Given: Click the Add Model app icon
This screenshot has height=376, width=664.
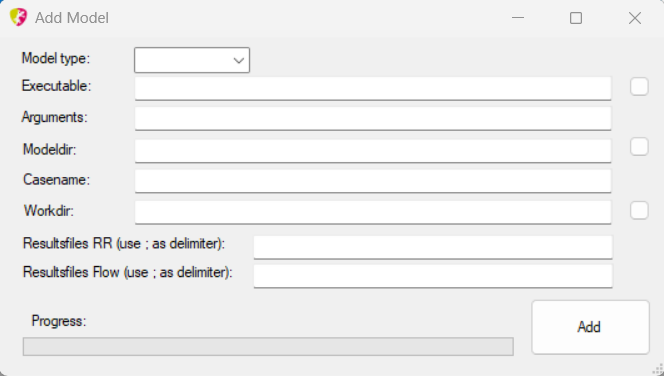Looking at the screenshot, I should pos(18,17).
